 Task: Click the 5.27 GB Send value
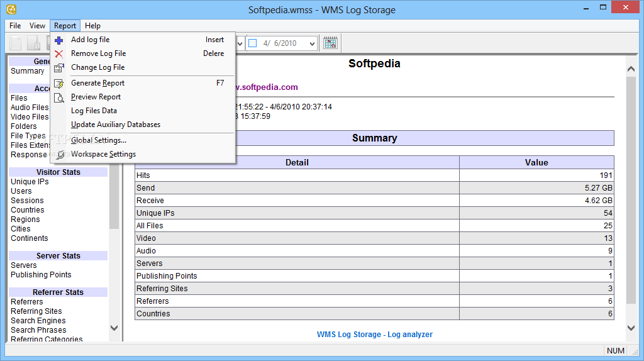coord(599,187)
